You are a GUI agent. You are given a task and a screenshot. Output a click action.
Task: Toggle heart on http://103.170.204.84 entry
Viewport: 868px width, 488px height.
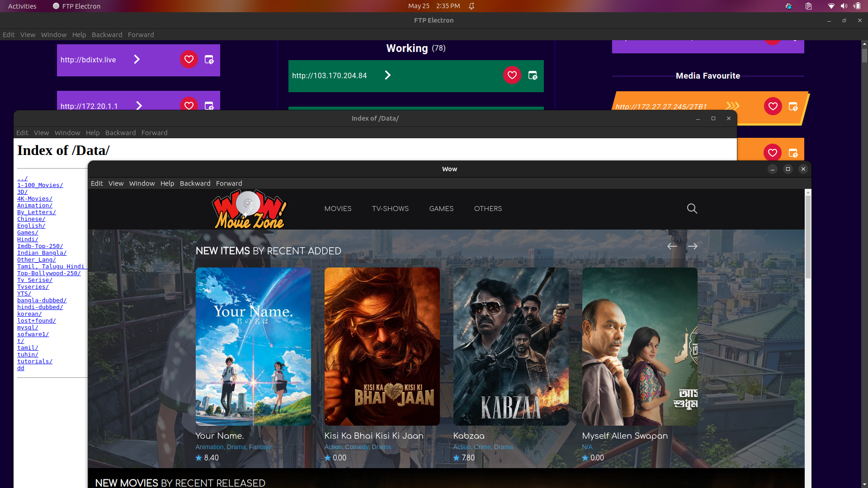(x=512, y=75)
